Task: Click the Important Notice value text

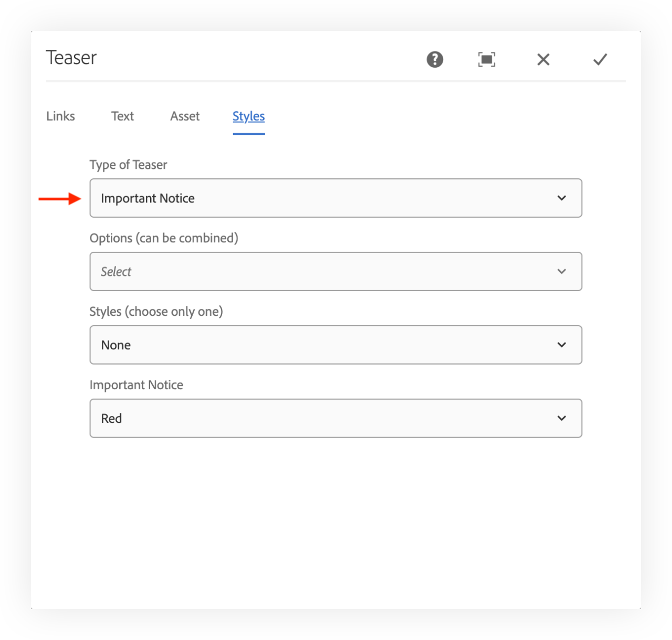Action: [x=148, y=198]
